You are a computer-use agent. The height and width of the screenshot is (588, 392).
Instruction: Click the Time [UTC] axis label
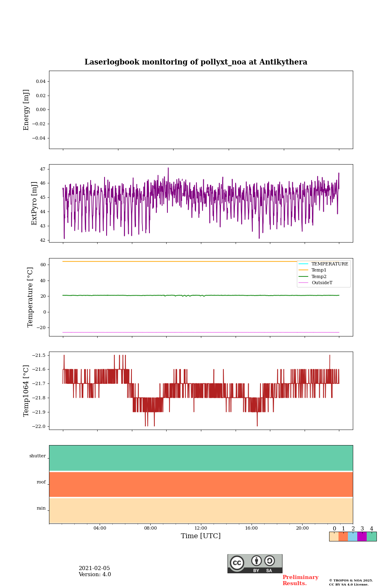(x=201, y=536)
